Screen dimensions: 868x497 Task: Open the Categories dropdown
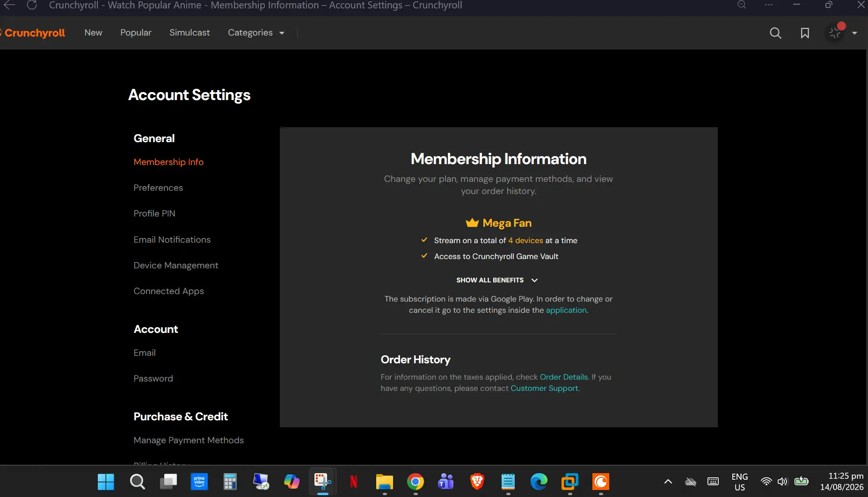tap(256, 33)
